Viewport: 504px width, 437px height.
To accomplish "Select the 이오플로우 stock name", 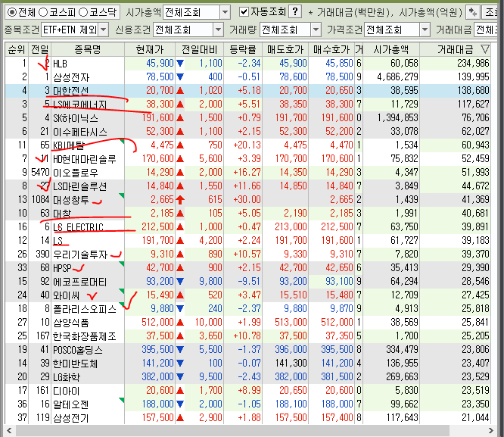I will 76,173.
